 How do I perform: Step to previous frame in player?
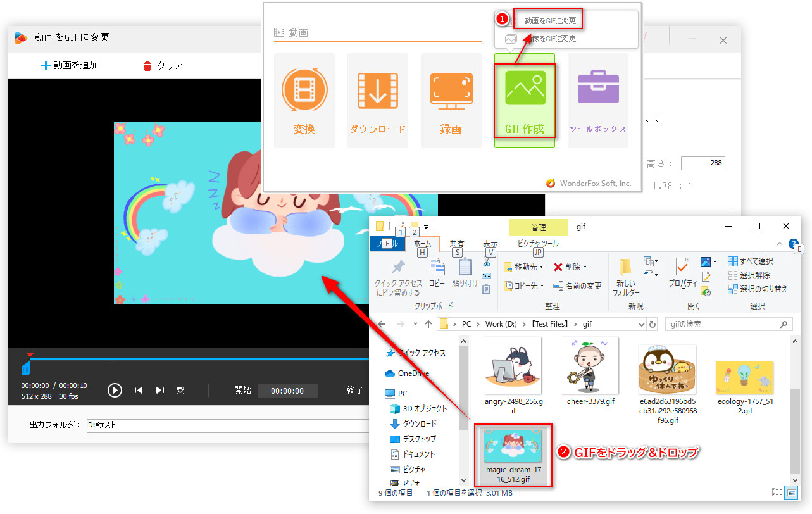pyautogui.click(x=139, y=390)
